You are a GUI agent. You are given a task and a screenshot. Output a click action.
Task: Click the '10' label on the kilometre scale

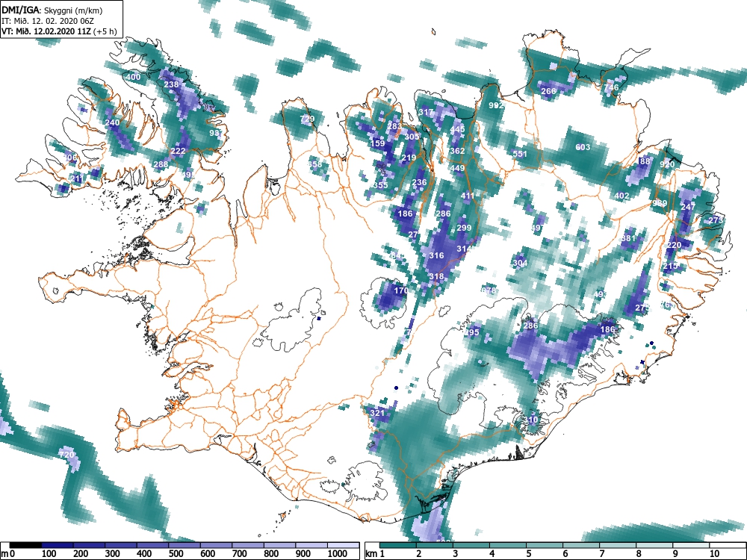point(713,554)
